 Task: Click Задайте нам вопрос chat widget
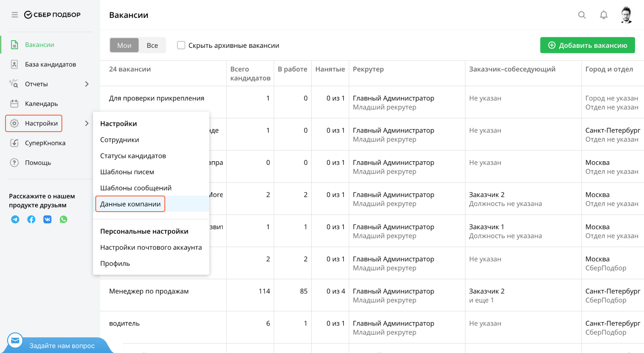[x=61, y=345]
